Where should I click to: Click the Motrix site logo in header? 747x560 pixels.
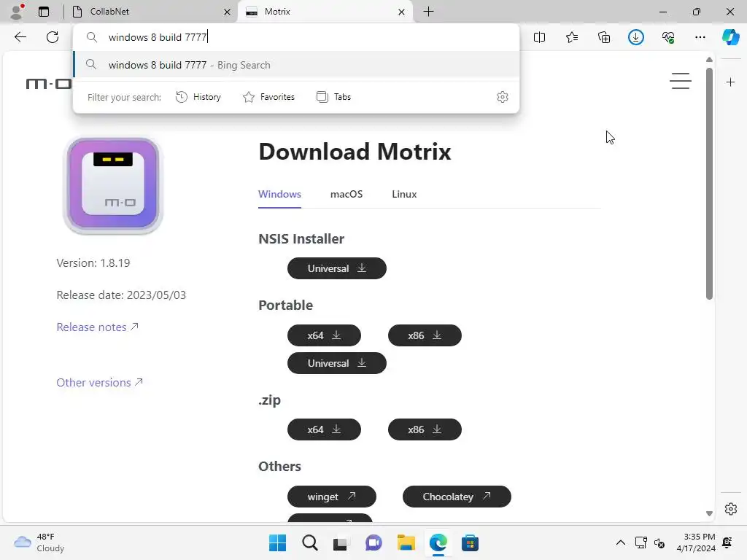pos(49,85)
